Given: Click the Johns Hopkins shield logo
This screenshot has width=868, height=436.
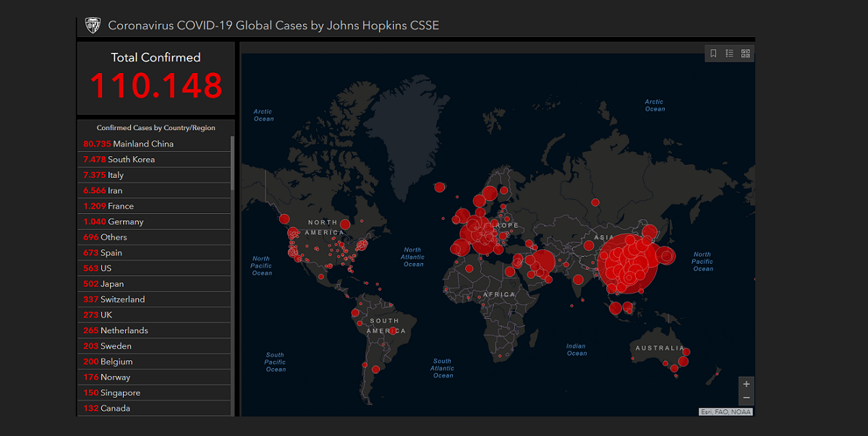Looking at the screenshot, I should pyautogui.click(x=93, y=25).
